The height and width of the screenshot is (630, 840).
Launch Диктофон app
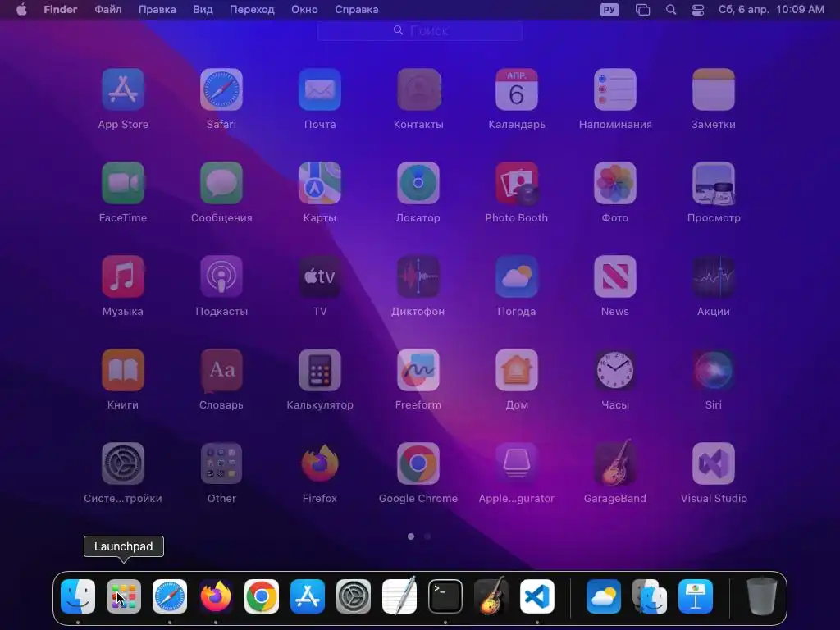point(418,276)
